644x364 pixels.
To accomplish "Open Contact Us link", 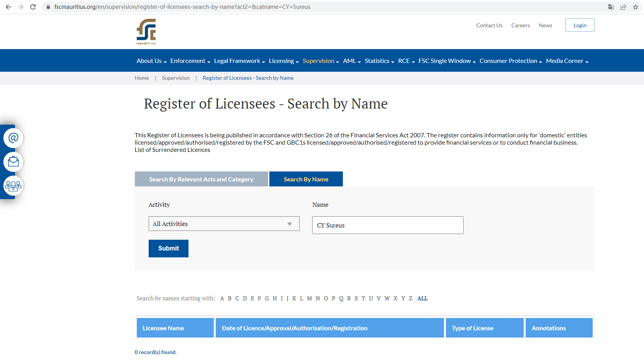I will coord(489,25).
